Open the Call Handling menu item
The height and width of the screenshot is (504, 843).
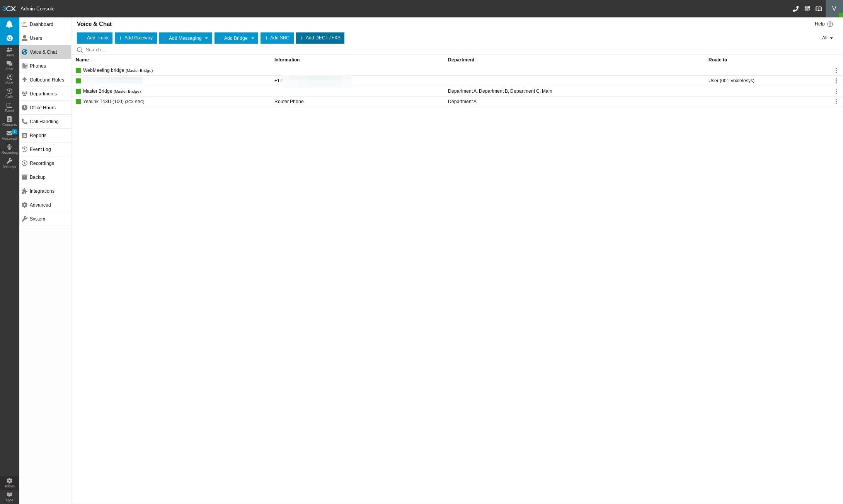(x=44, y=122)
